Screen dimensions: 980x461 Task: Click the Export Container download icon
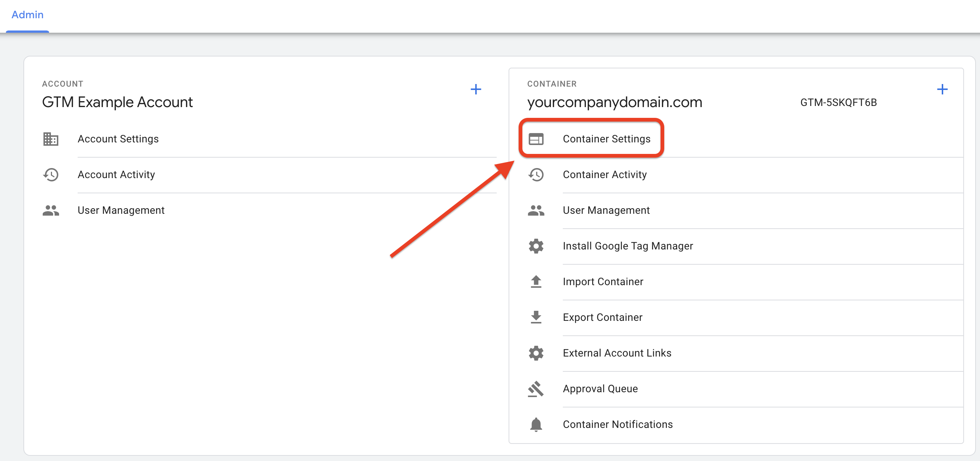coord(536,317)
